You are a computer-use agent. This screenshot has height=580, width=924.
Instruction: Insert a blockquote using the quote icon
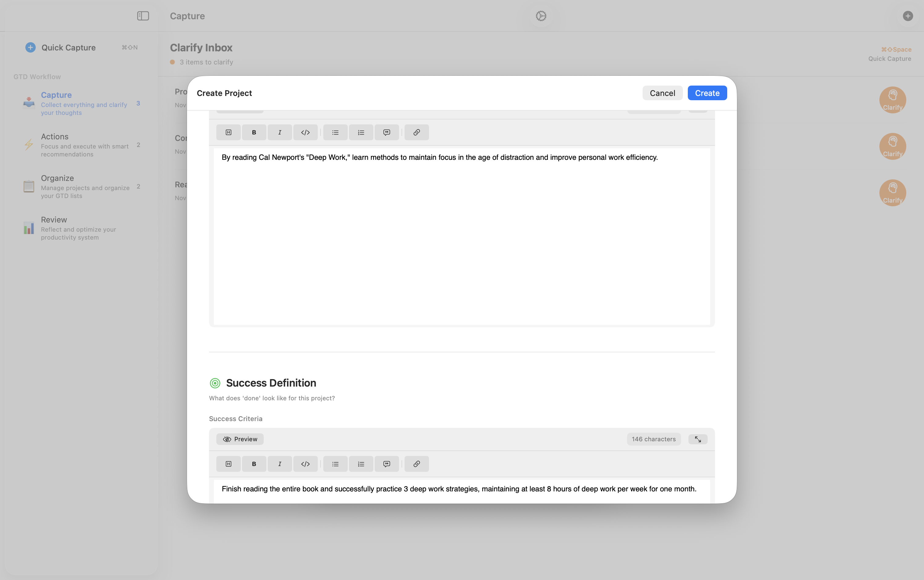click(387, 132)
